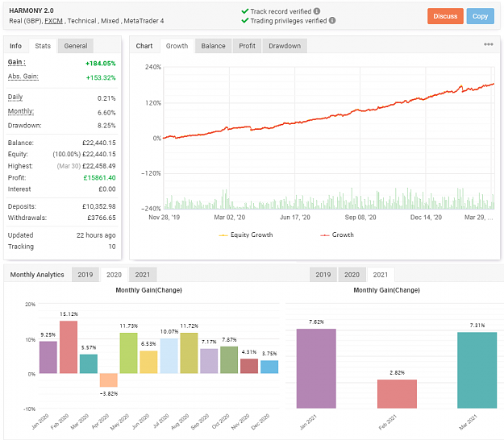
Task: Open left Monthly Analytics 2020 tab
Action: [x=115, y=275]
